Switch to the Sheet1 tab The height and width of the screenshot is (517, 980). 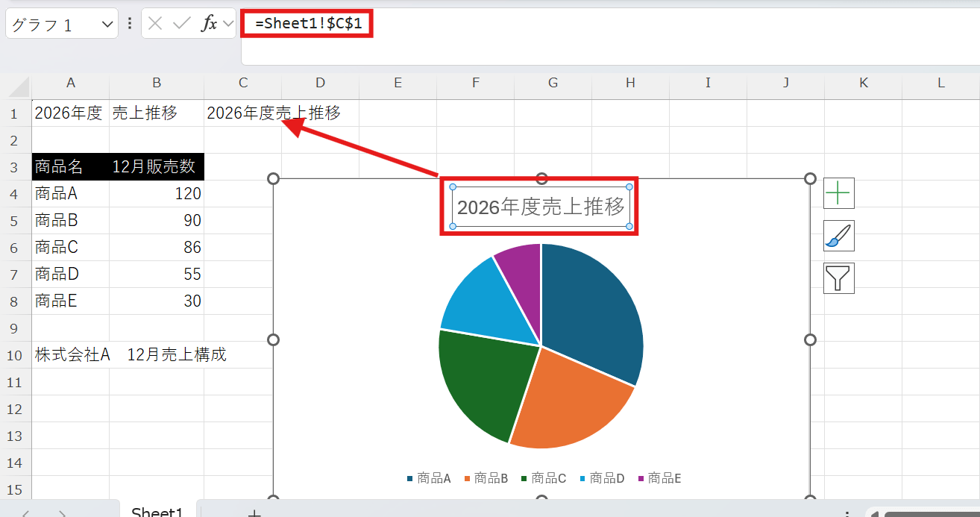[157, 511]
